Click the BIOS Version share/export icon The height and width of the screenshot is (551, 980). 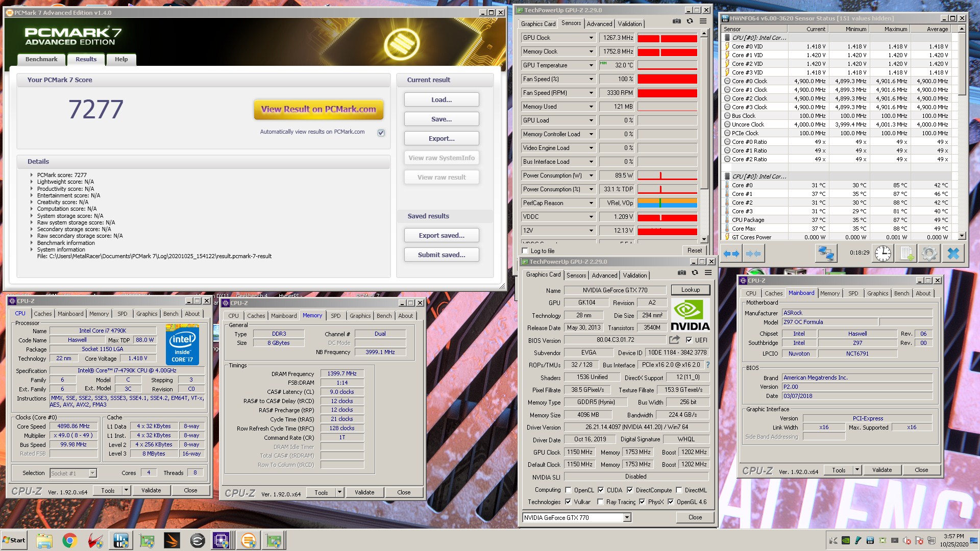pyautogui.click(x=674, y=340)
